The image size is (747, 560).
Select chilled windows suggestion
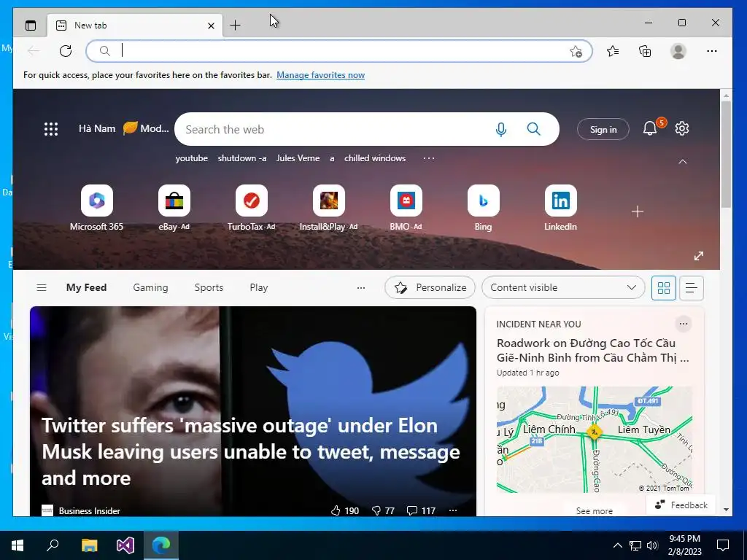(375, 158)
